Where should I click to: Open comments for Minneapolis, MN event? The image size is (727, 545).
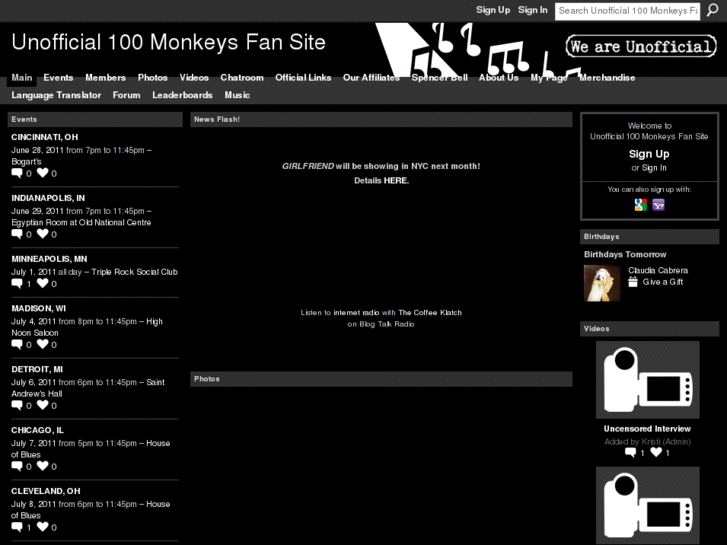coord(17,284)
